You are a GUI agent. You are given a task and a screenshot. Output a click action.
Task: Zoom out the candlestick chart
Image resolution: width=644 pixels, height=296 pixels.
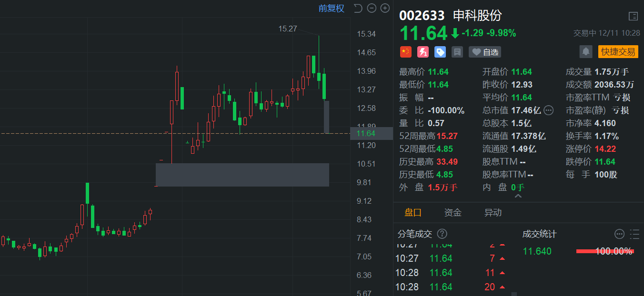pyautogui.click(x=372, y=8)
